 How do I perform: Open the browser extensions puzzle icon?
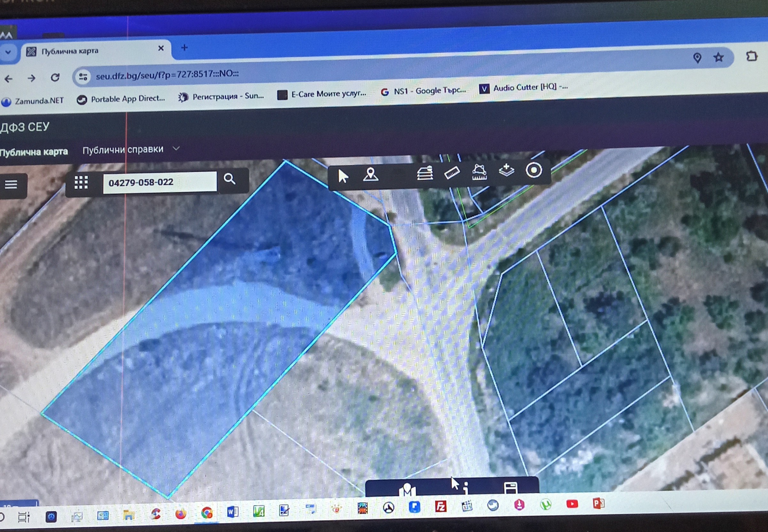pyautogui.click(x=751, y=56)
